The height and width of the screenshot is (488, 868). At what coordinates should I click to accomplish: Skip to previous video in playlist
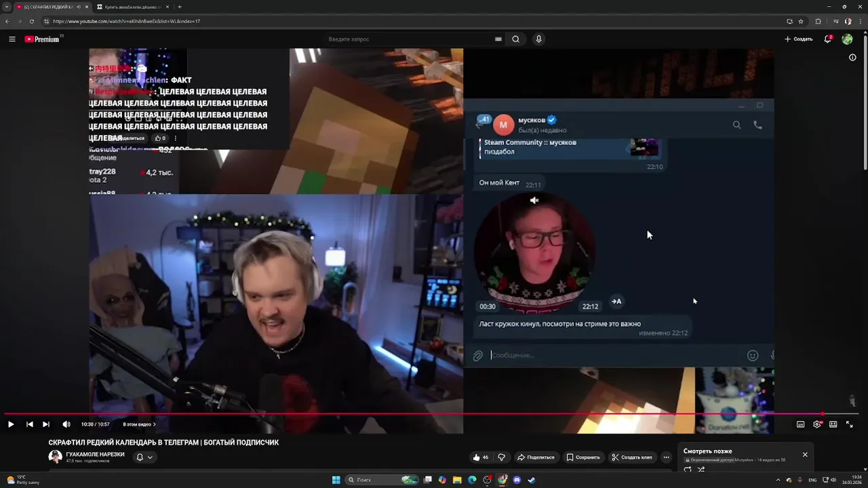pos(29,424)
